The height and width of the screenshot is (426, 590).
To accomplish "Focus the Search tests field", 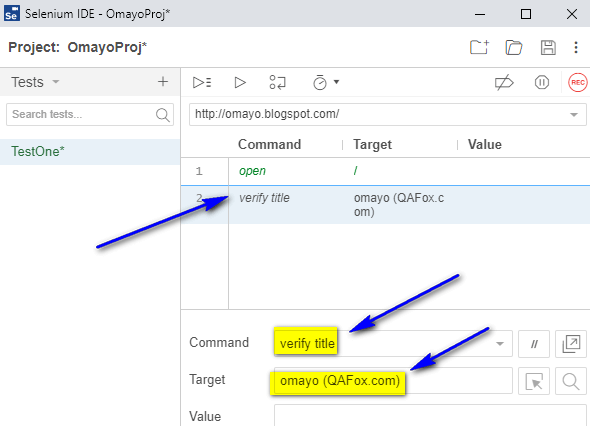I will (90, 114).
